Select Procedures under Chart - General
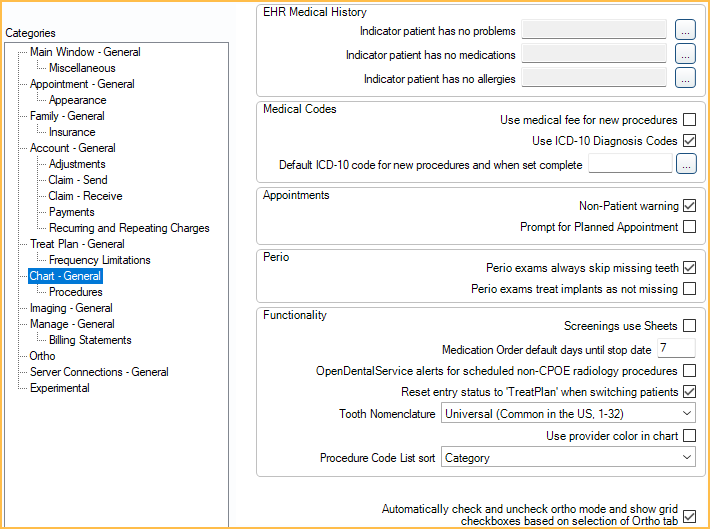 (76, 292)
